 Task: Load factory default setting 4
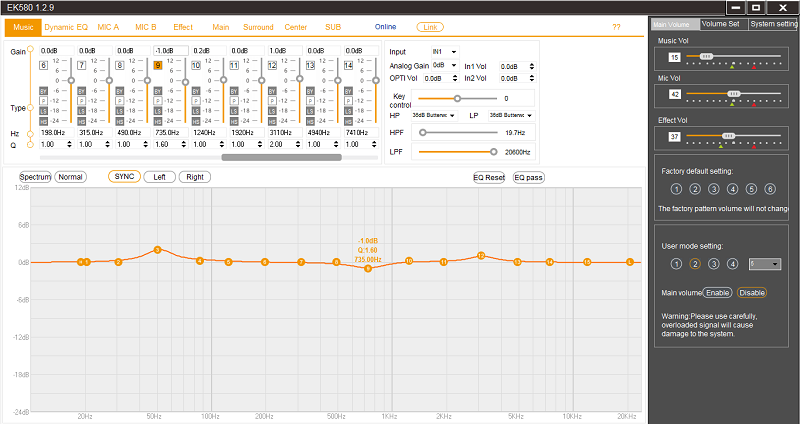coord(732,189)
